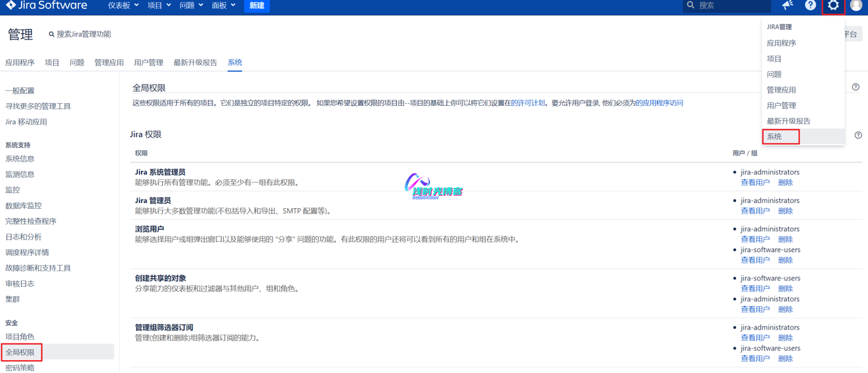Expand the 面板 dropdown menu
The image size is (868, 373).
point(223,5)
